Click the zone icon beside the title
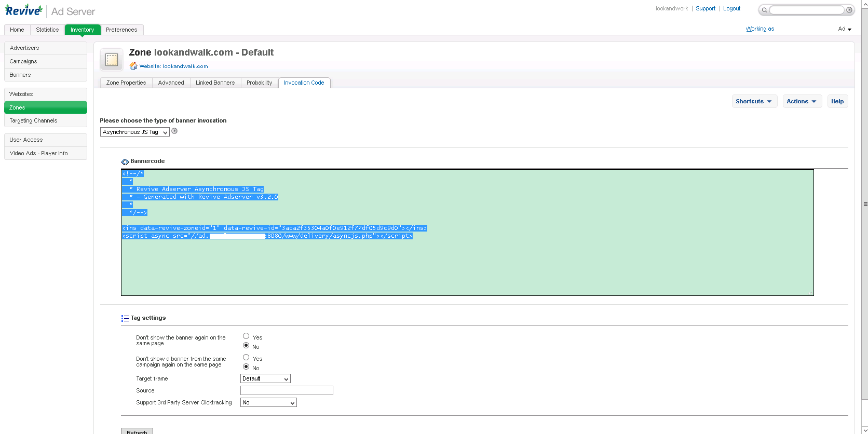The image size is (868, 434). [x=112, y=60]
